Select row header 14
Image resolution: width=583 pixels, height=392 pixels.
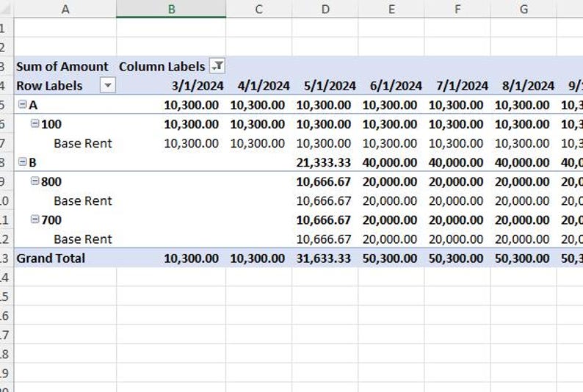coord(7,277)
